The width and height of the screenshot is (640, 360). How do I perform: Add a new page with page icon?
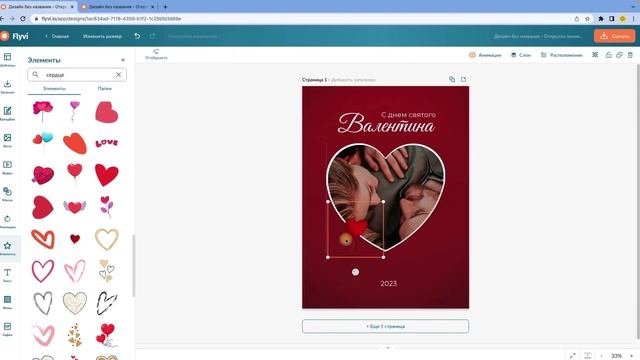(463, 79)
